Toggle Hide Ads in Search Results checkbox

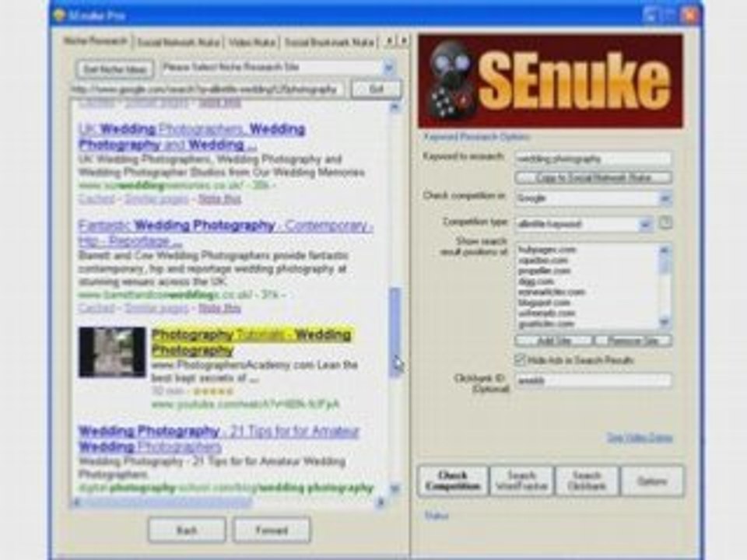(x=521, y=359)
